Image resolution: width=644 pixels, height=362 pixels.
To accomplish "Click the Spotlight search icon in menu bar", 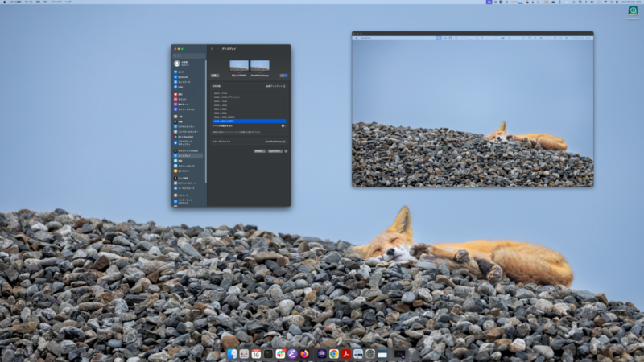I will tap(611, 2).
